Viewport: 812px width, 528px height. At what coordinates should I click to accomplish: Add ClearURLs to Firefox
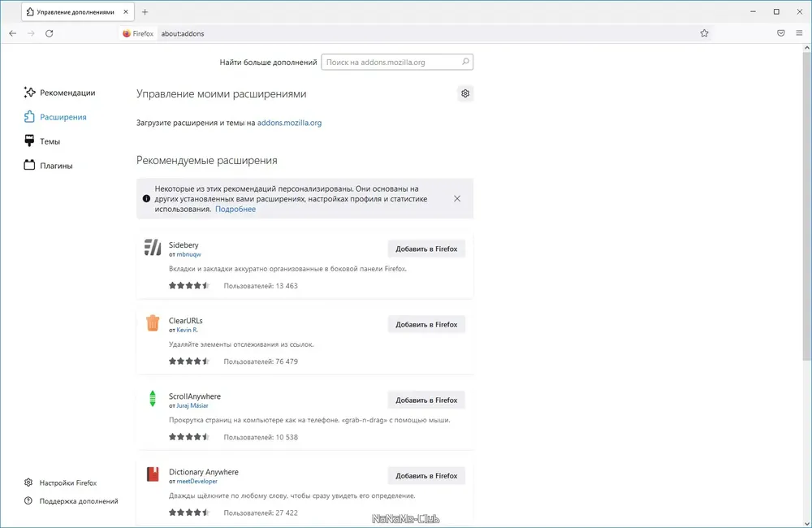pyautogui.click(x=426, y=324)
